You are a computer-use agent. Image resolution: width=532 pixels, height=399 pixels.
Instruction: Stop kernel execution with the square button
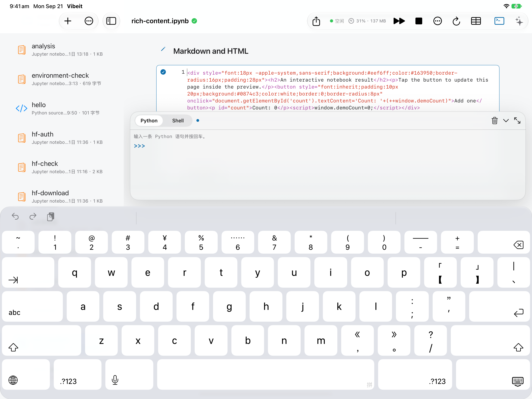click(x=419, y=21)
